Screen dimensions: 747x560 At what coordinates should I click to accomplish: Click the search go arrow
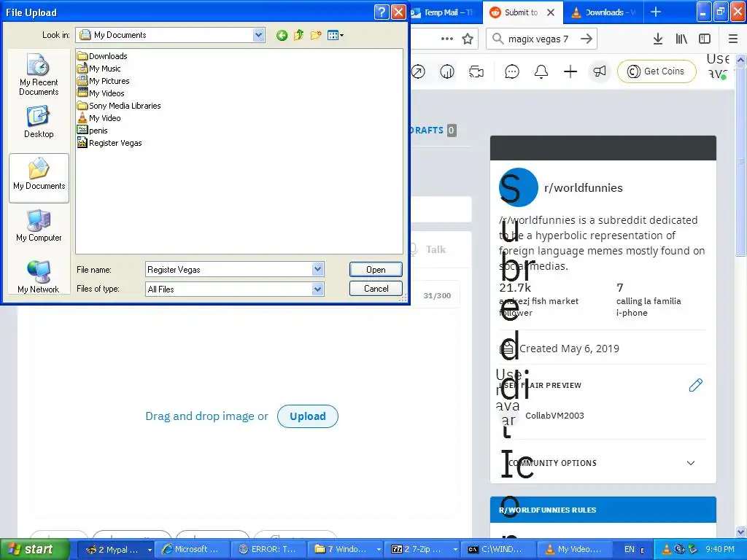(x=587, y=39)
